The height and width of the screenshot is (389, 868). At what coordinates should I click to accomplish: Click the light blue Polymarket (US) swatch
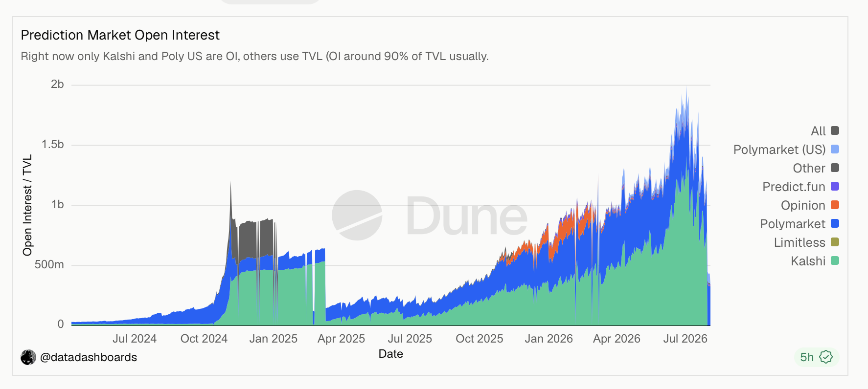(835, 149)
